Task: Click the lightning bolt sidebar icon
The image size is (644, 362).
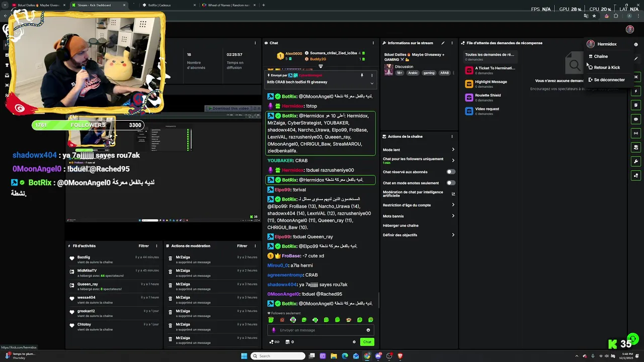Action: (636, 91)
